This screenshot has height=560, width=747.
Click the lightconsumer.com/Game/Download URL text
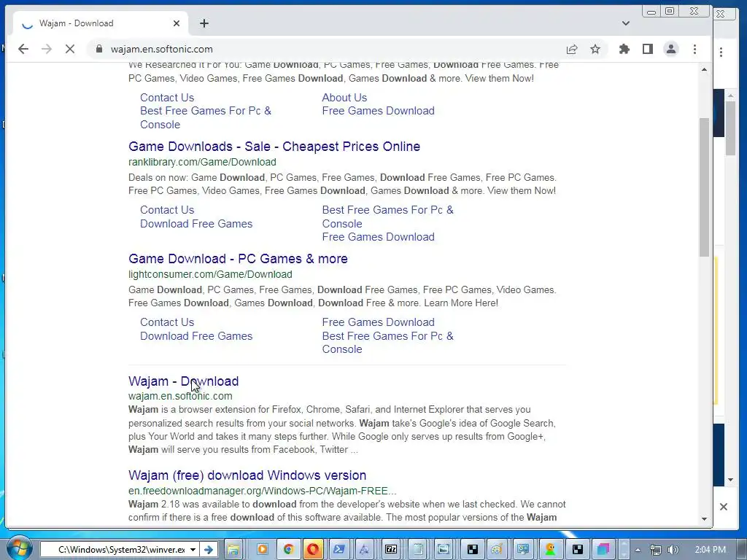(210, 274)
